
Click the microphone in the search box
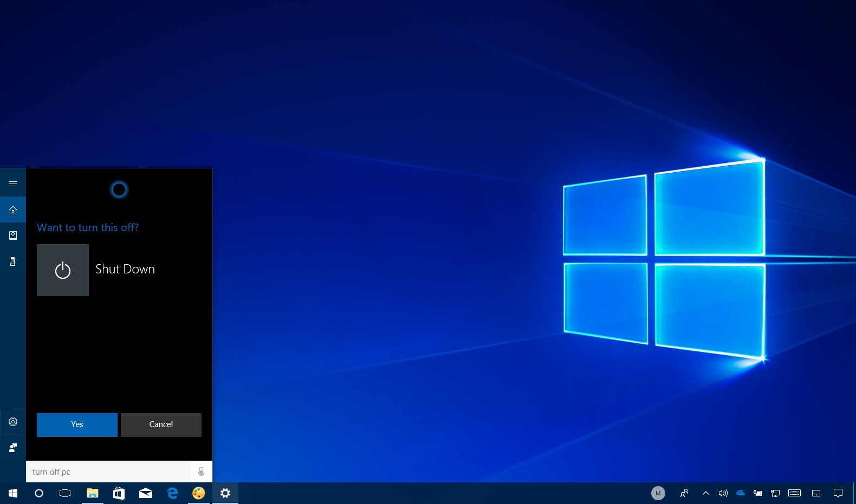201,472
